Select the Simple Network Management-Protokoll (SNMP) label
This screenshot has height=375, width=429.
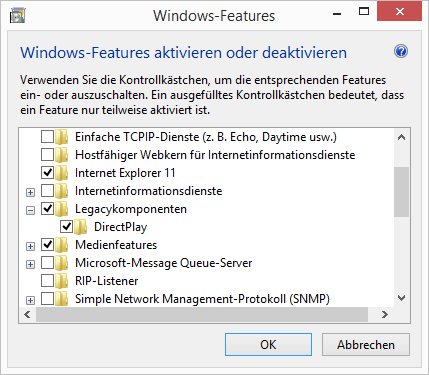click(202, 299)
